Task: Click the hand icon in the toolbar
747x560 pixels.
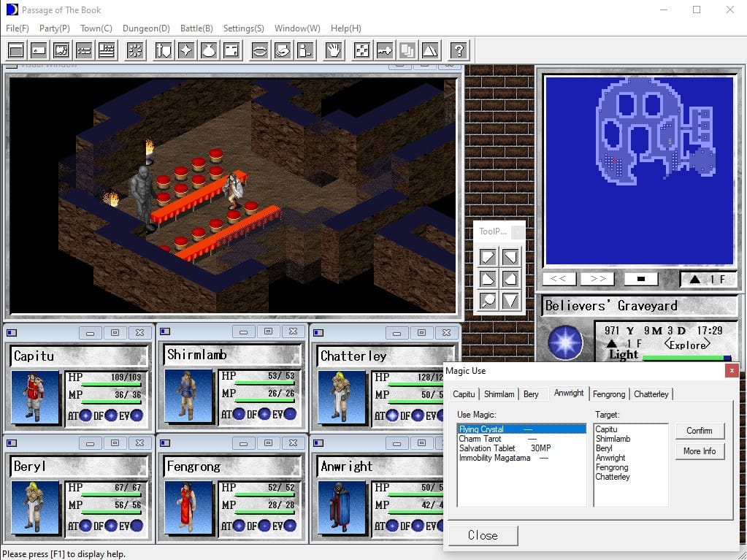Action: click(334, 50)
